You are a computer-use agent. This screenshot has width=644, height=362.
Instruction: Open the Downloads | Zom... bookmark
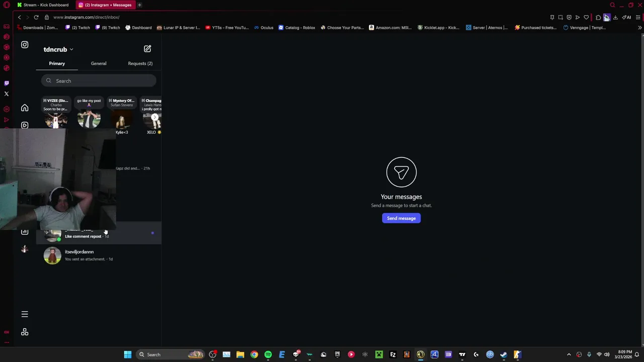(38, 28)
